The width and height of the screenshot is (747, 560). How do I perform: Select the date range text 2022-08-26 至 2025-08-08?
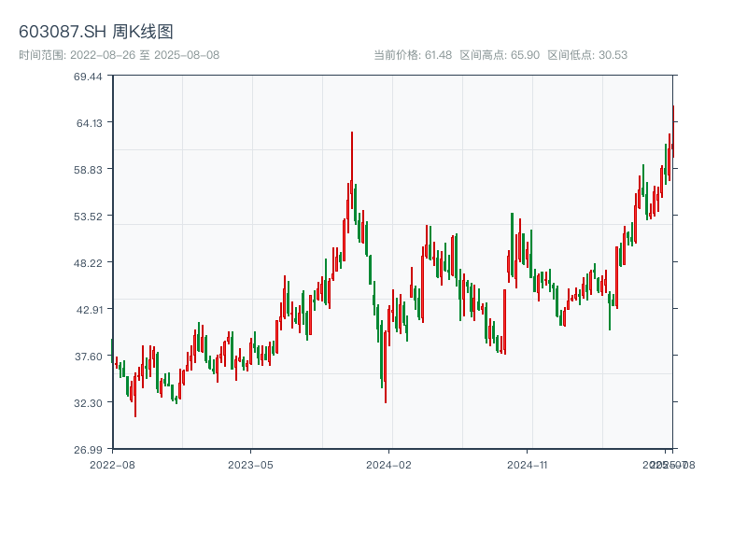click(x=145, y=55)
